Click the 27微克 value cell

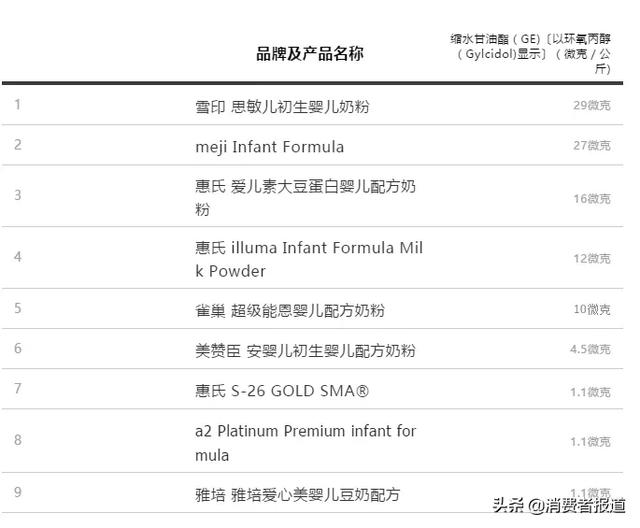click(592, 145)
